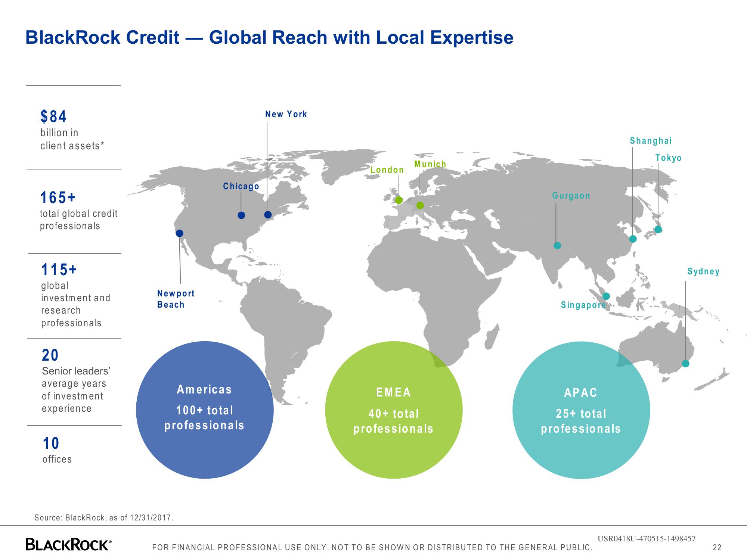The image size is (747, 560).
Task: Click the New York map dot
Action: (268, 215)
